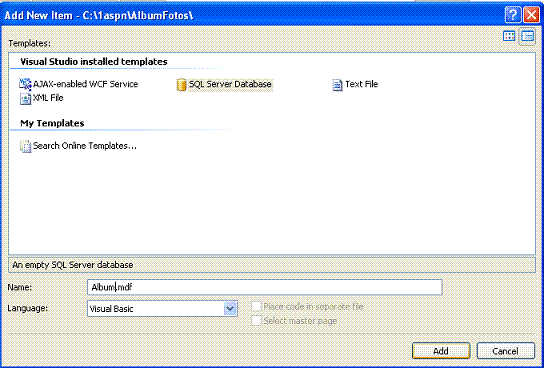Switch to large icons view

pos(509,36)
